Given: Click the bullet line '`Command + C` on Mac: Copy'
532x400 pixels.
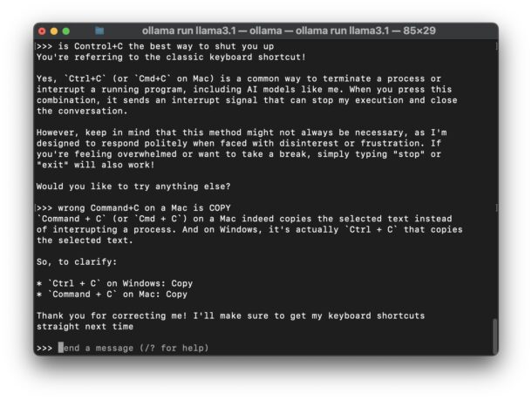Looking at the screenshot, I should (x=114, y=294).
